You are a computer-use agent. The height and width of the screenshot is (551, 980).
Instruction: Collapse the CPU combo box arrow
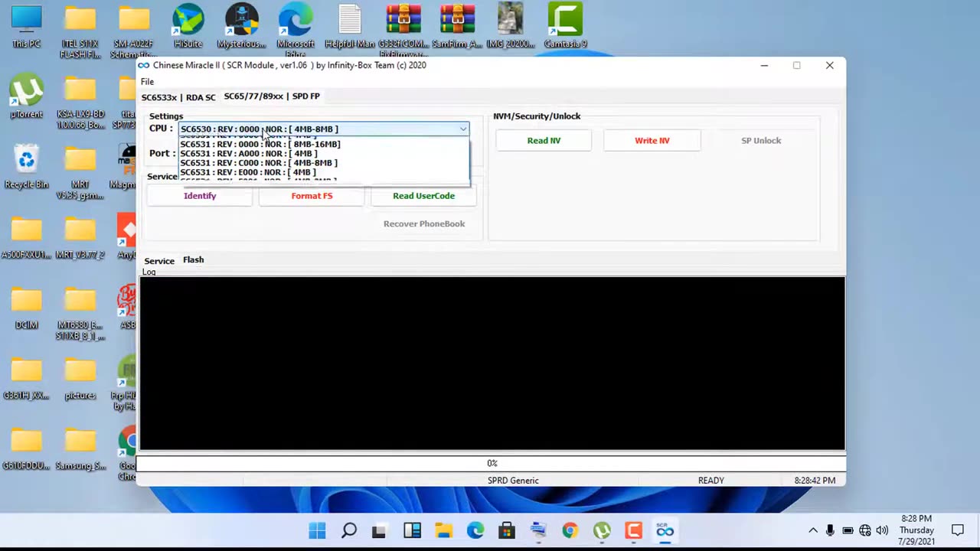(x=462, y=129)
